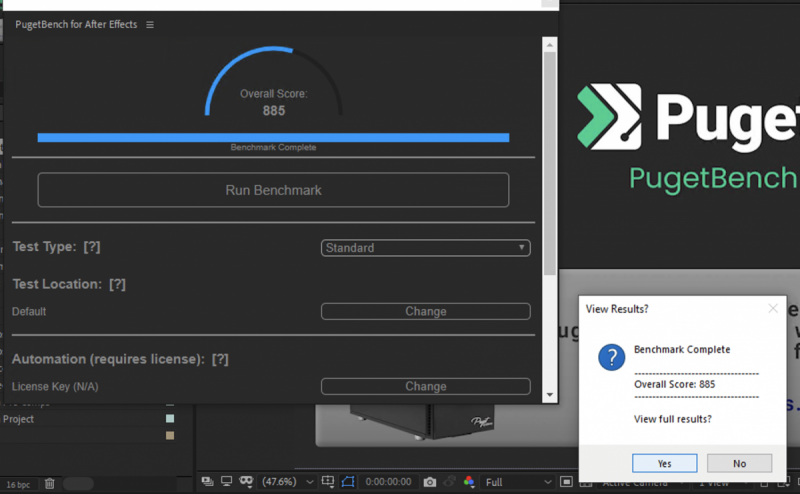Click the 0:00:00:00 current time field
Screen dimensions: 800x494
388,482
